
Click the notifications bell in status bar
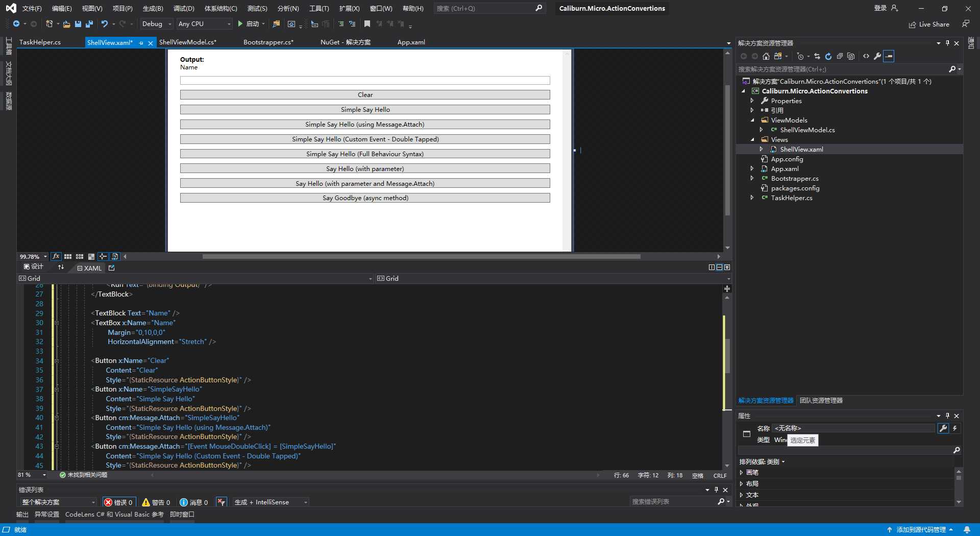point(967,530)
